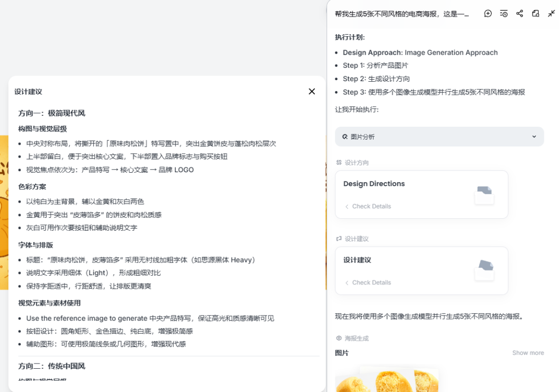The height and width of the screenshot is (392, 559).
Task: Click the chat title 帮我生成5张不同风格的电商海报
Action: pos(402,14)
